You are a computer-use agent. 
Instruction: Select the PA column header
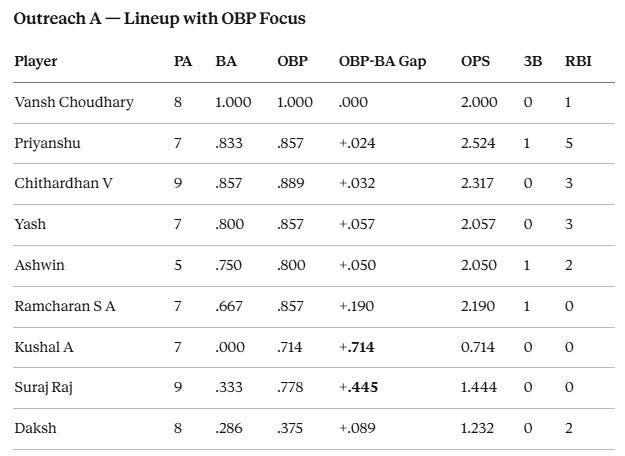click(x=183, y=61)
